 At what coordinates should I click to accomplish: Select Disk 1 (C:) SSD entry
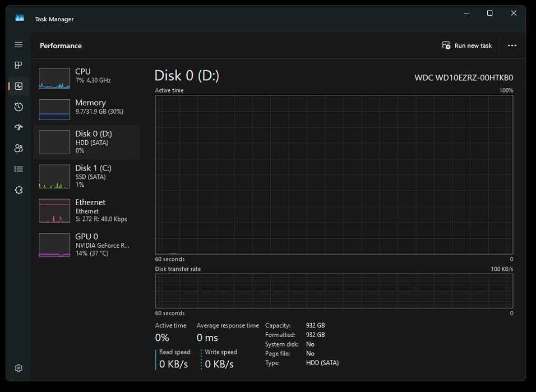87,176
